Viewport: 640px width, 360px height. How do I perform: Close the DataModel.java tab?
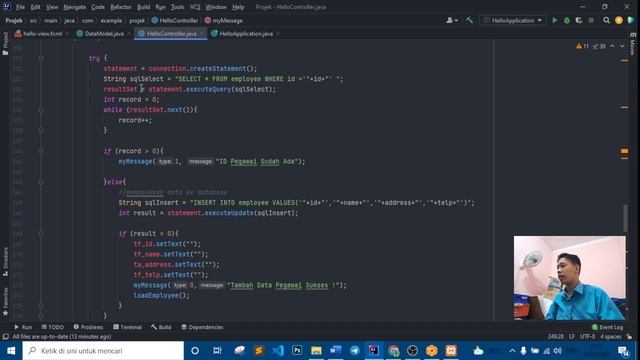point(129,34)
